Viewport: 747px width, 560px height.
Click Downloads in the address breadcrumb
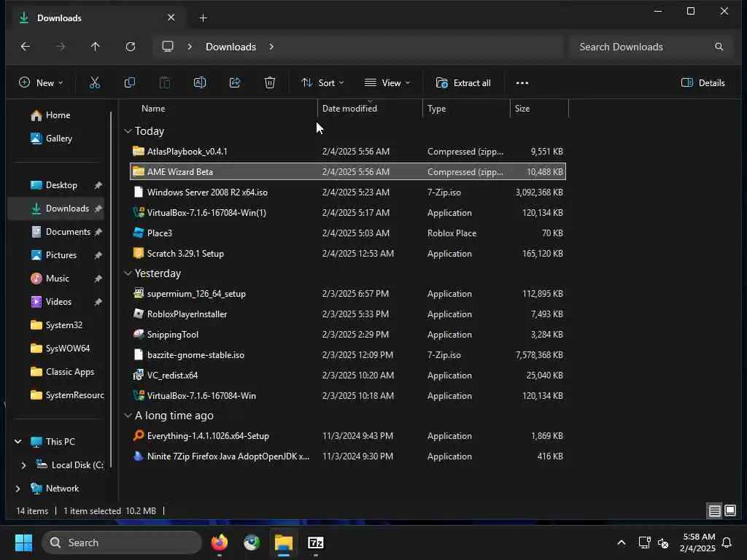[x=231, y=47]
